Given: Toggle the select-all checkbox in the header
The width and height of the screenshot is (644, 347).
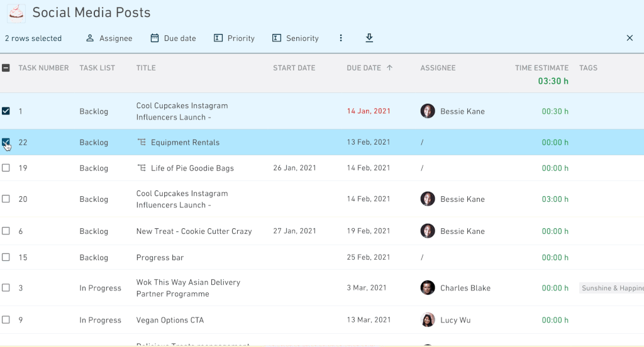Looking at the screenshot, I should point(6,68).
